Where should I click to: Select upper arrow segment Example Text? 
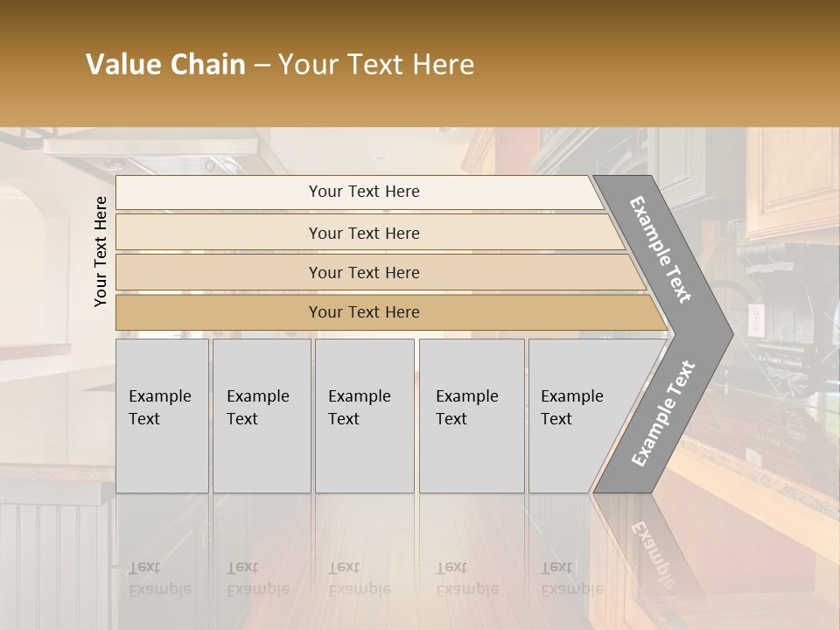(x=660, y=249)
